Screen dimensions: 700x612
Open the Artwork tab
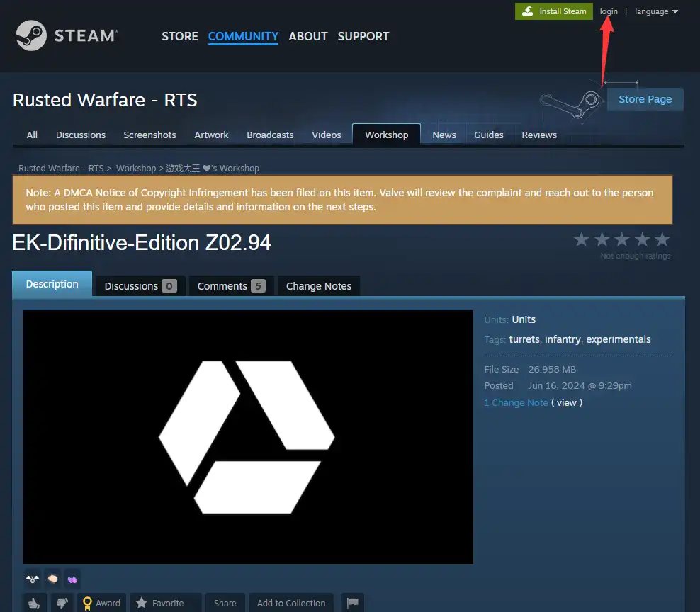click(x=211, y=135)
